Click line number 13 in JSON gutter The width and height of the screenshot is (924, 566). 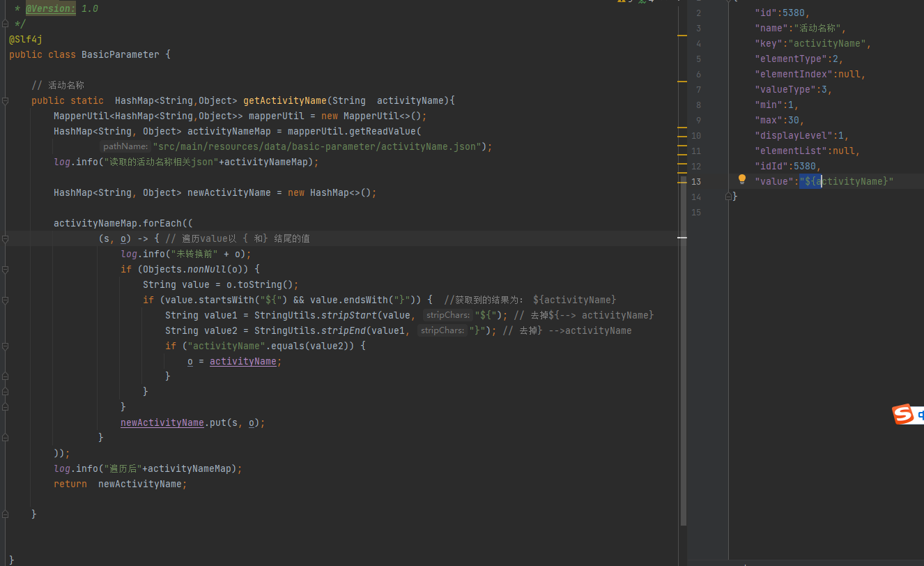696,181
